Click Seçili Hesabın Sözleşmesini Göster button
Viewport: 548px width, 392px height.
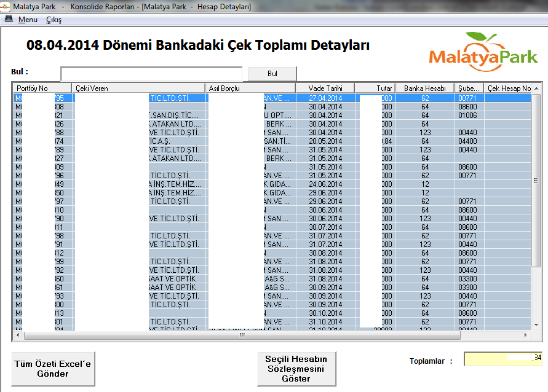tap(296, 369)
